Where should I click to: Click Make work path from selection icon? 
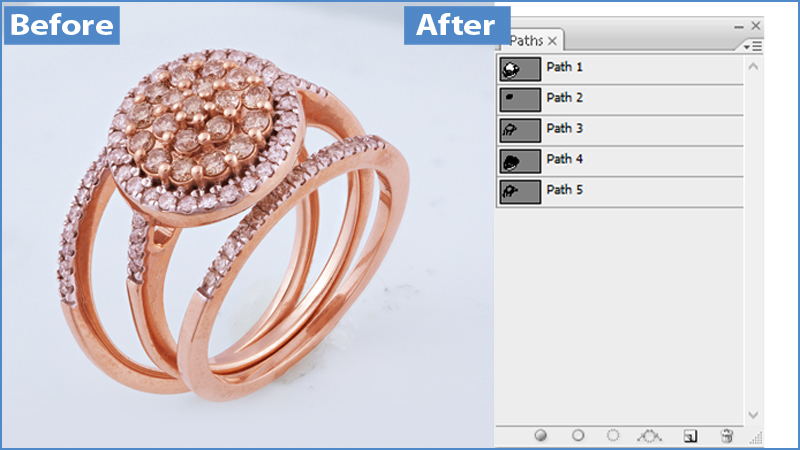650,436
